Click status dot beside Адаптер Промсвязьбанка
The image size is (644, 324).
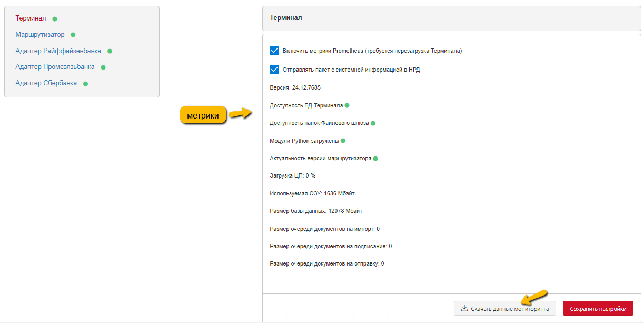pyautogui.click(x=103, y=67)
